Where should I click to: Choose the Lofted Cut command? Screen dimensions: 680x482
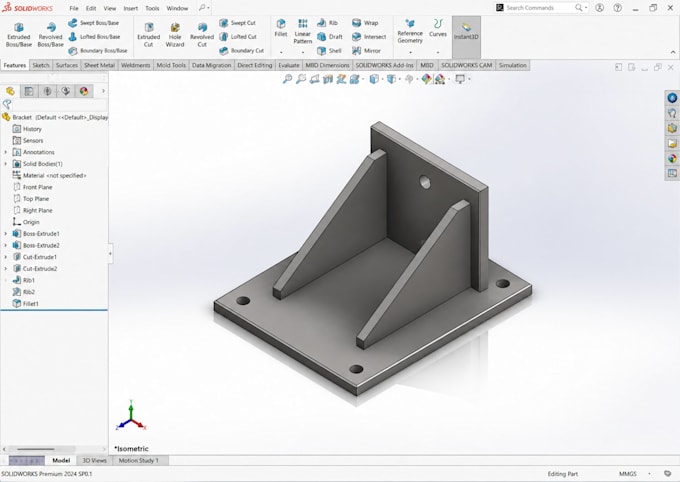[x=238, y=37]
